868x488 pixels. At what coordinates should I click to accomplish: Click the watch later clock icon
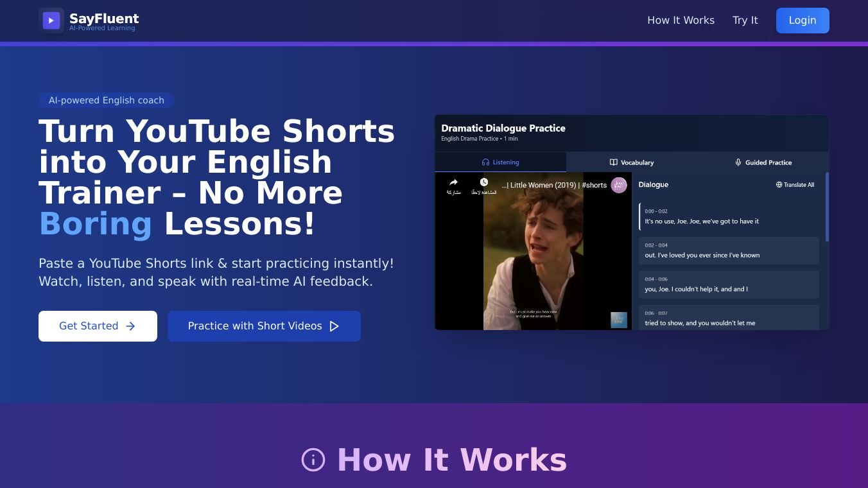click(484, 182)
